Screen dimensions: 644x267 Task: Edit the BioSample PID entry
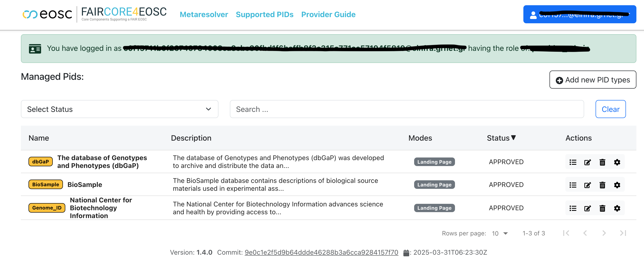point(587,185)
